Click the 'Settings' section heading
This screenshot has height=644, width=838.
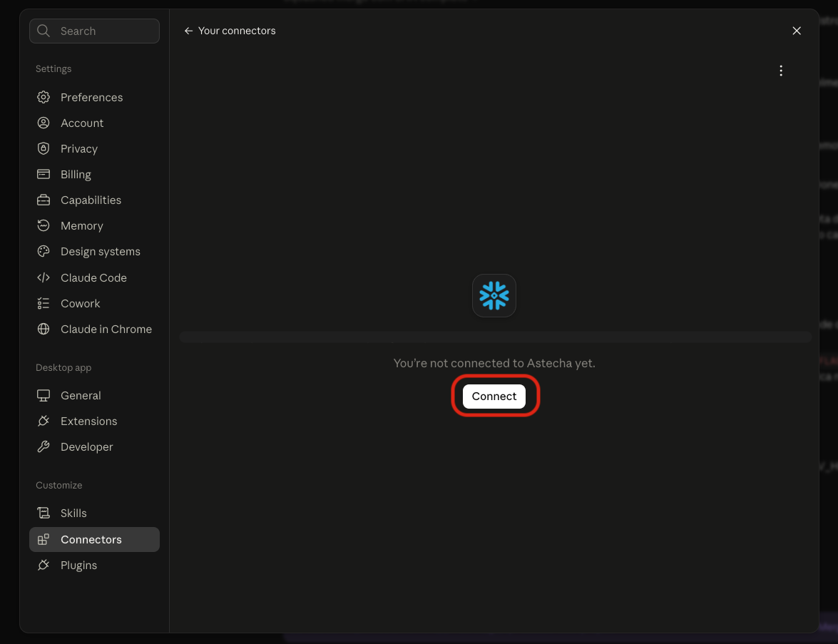point(53,69)
